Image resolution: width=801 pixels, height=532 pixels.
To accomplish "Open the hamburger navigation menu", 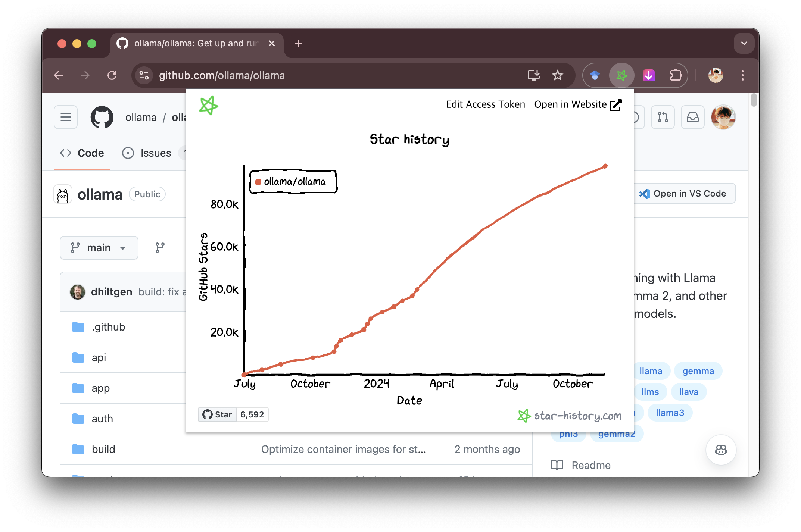I will 66,118.
